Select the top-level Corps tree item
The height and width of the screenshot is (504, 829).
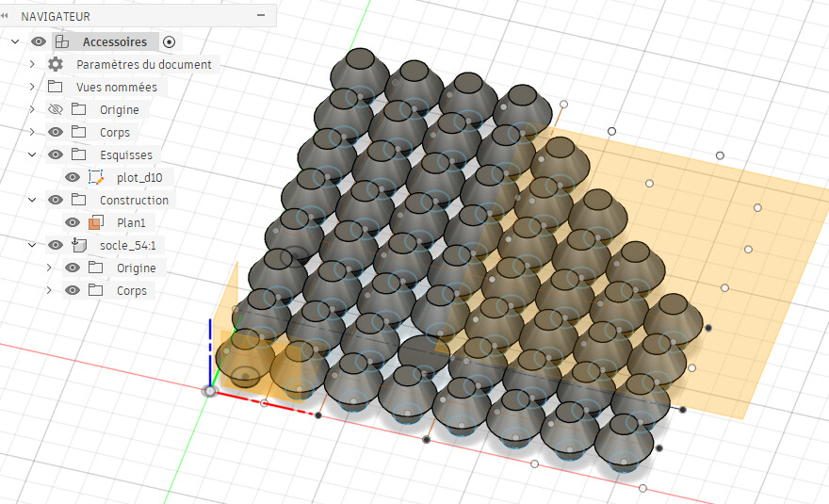point(115,132)
